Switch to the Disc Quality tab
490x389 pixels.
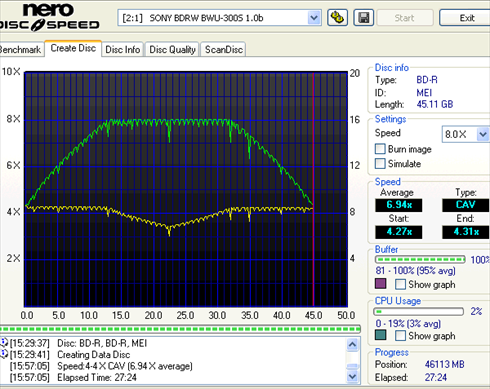(172, 50)
